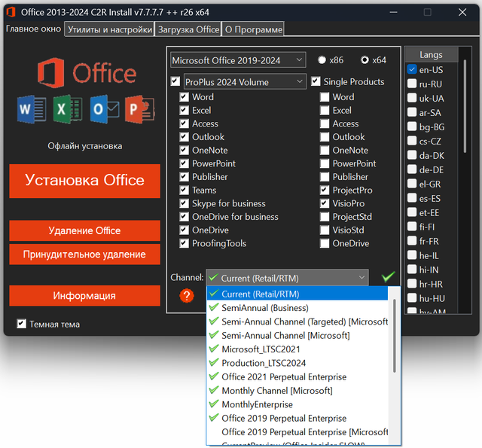The image size is (482, 448).
Task: Choose Monthly Channel [Microsoft] option
Action: (297, 391)
